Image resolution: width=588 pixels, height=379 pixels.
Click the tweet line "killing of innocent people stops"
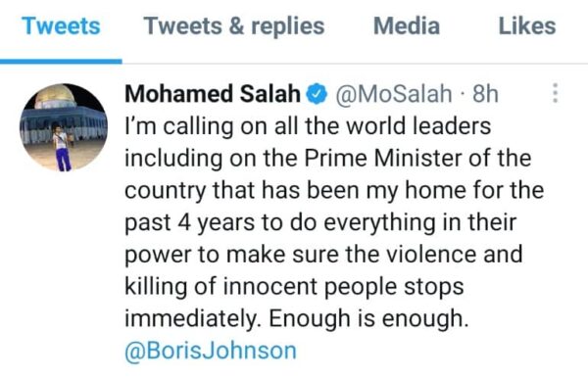pos(294,287)
